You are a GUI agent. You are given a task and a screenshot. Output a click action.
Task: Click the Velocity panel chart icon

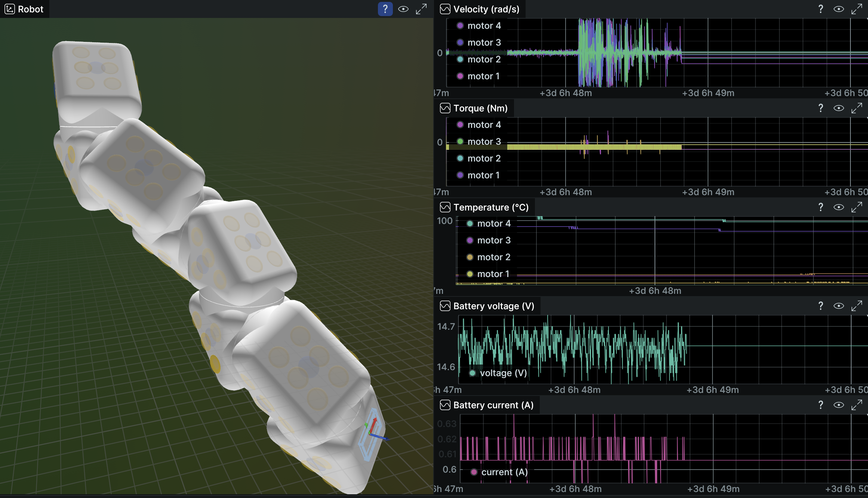coord(445,9)
